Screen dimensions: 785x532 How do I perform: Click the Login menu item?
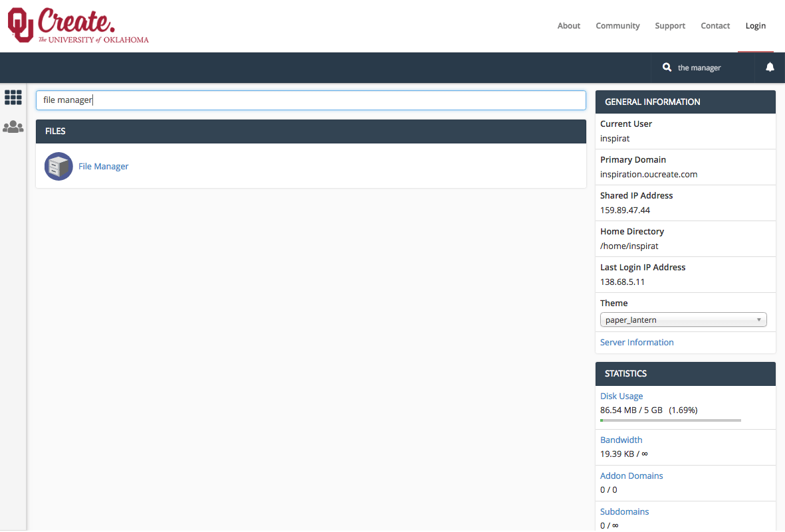[755, 25]
